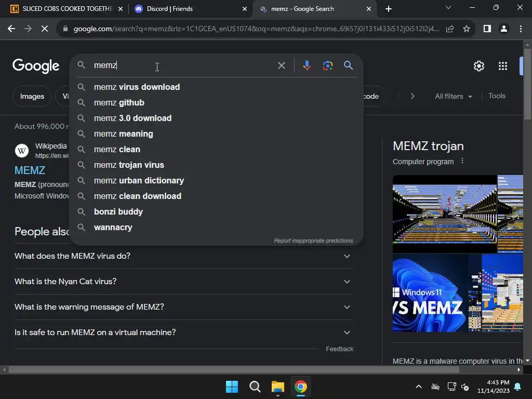Bookmark this page with the star

point(467,29)
